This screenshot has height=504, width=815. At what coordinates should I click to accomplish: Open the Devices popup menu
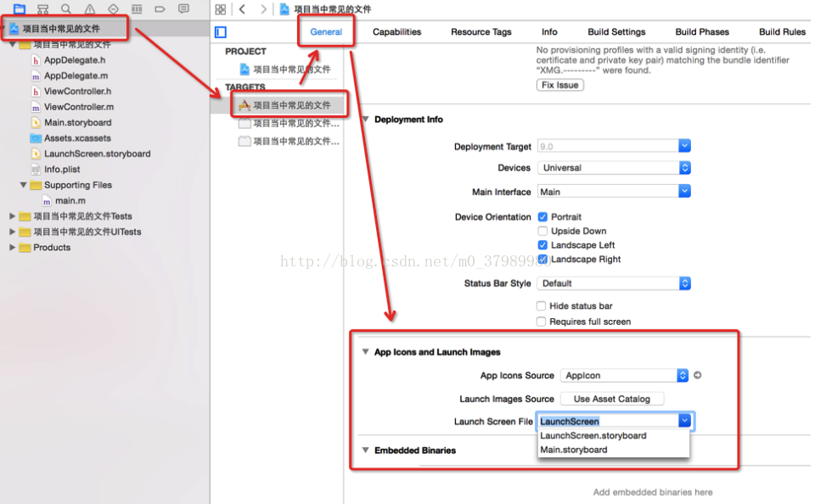(615, 168)
